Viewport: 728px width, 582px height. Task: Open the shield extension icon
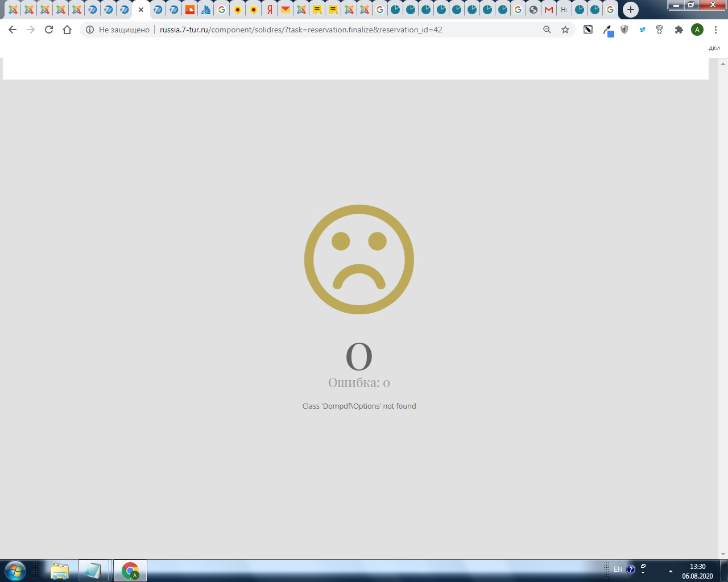coord(624,30)
